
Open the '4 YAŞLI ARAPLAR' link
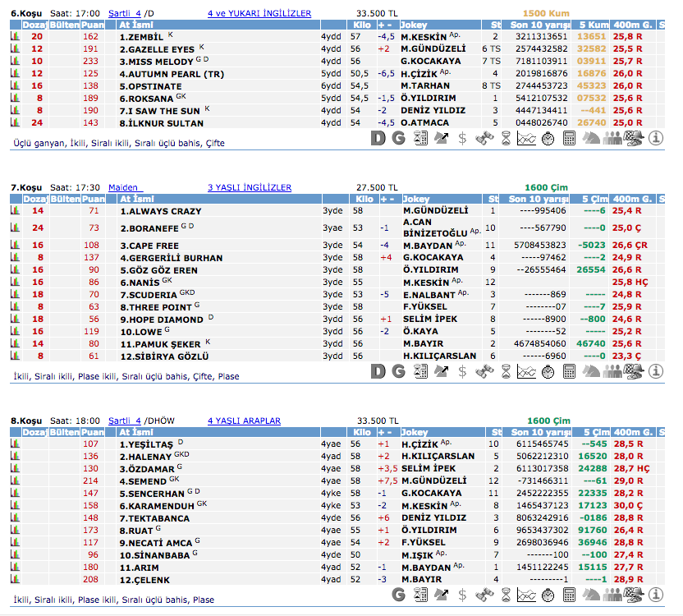pos(244,421)
